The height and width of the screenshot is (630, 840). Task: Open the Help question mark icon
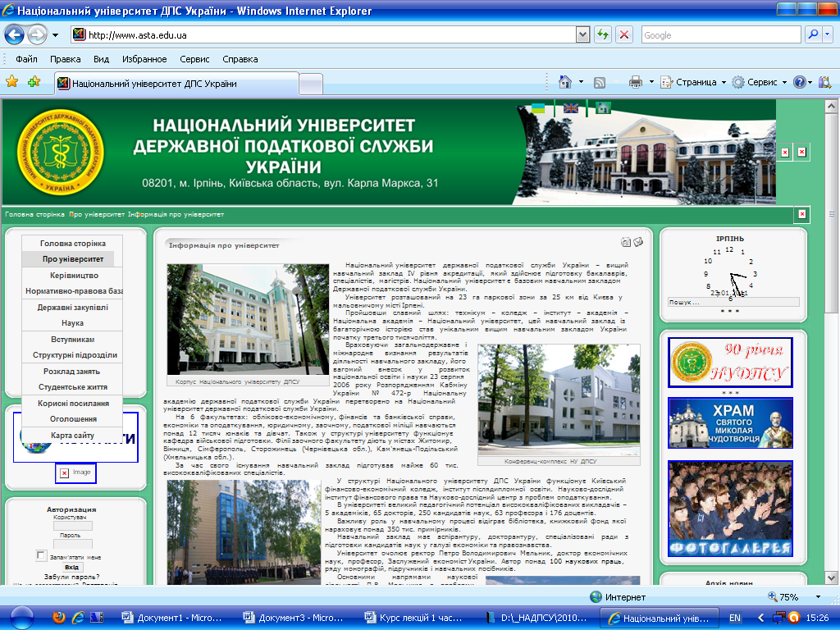(799, 82)
